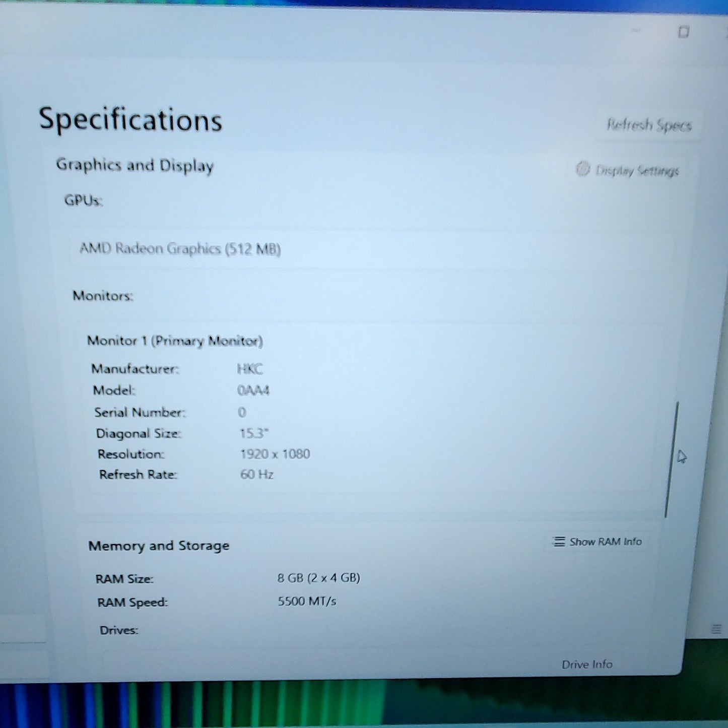Click the Memory and Storage section heading

pyautogui.click(x=159, y=546)
